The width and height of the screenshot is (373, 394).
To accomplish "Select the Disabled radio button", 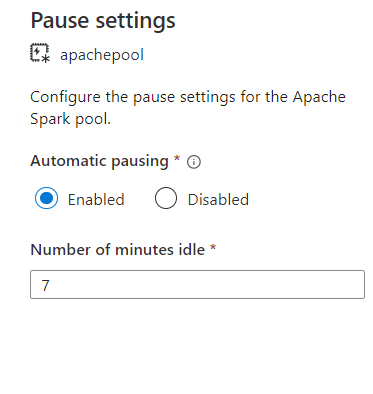I will coord(166,198).
